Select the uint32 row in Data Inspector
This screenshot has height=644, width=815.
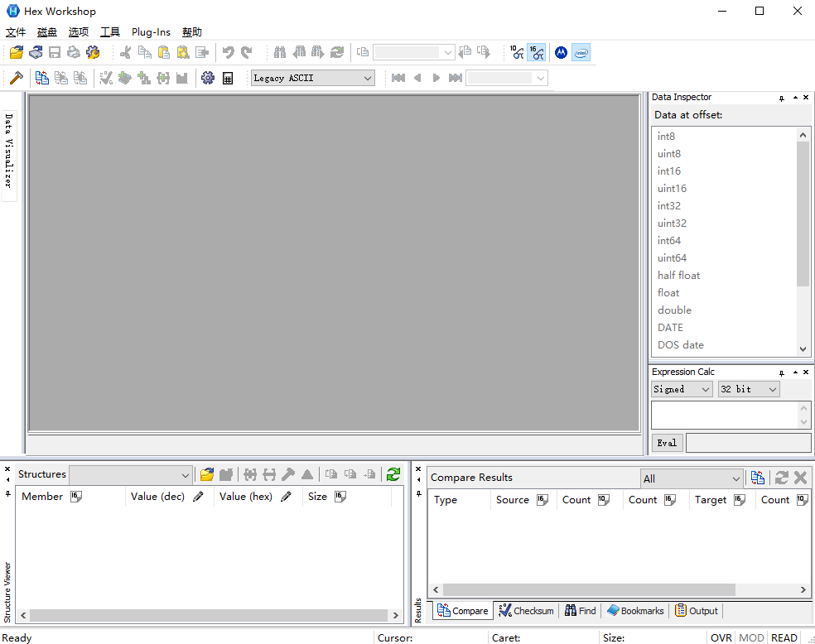pyautogui.click(x=724, y=223)
